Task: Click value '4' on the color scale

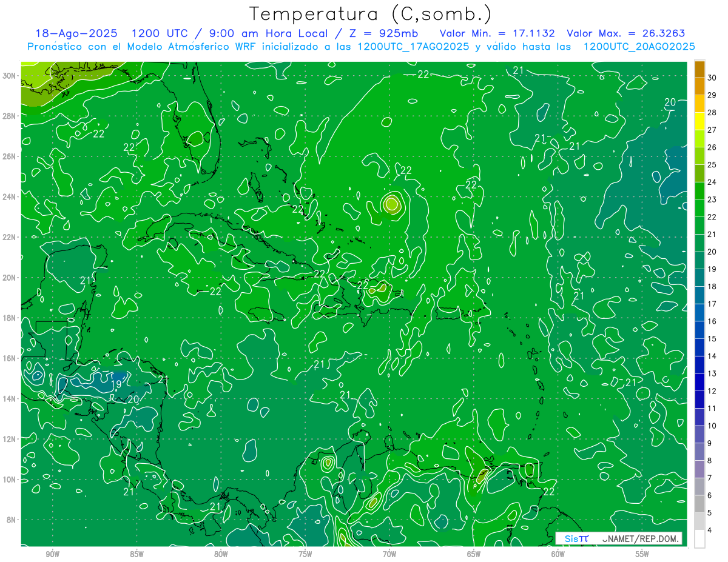Action: point(710,530)
